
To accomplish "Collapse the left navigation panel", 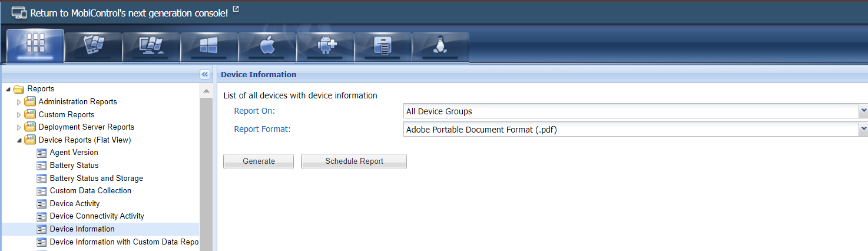I will point(205,74).
